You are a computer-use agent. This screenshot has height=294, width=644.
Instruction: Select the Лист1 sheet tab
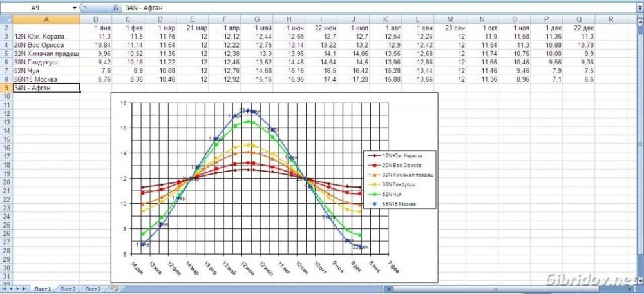pyautogui.click(x=43, y=289)
